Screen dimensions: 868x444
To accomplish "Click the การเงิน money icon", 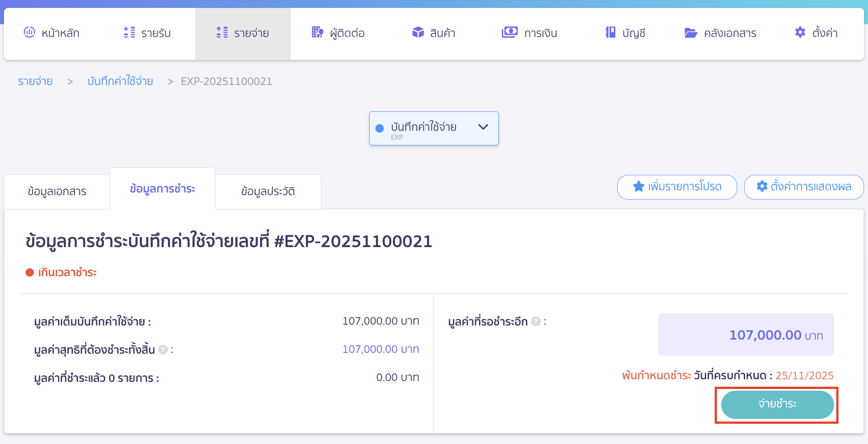I will pyautogui.click(x=509, y=32).
